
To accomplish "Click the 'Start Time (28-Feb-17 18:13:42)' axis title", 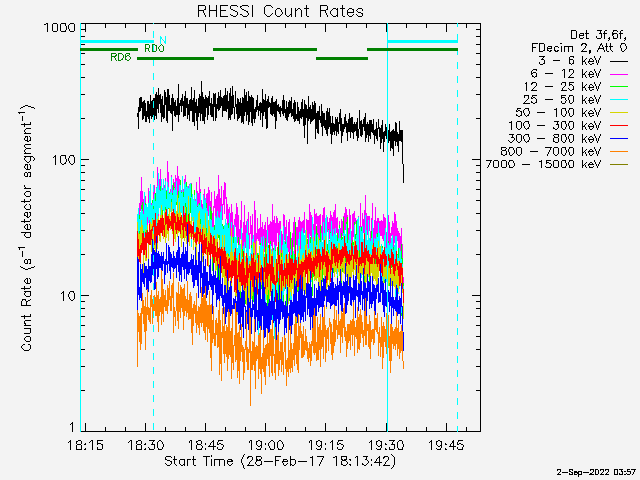I will 280,462.
